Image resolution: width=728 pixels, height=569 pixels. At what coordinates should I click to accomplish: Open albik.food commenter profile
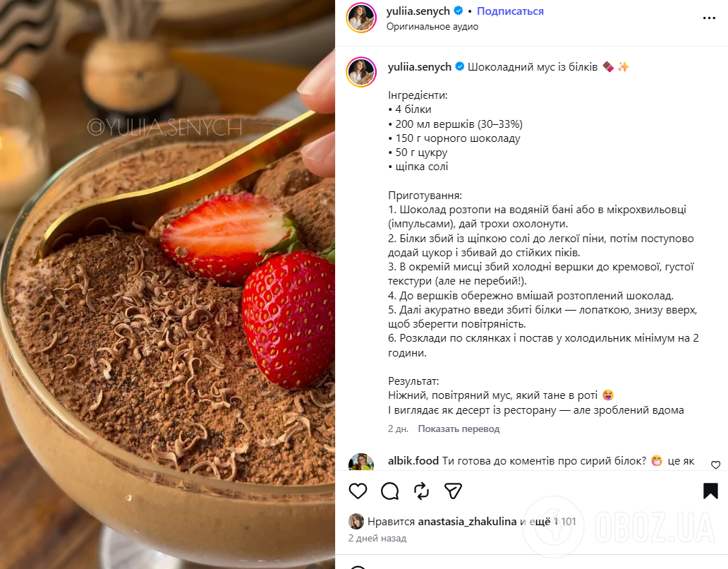click(x=413, y=461)
